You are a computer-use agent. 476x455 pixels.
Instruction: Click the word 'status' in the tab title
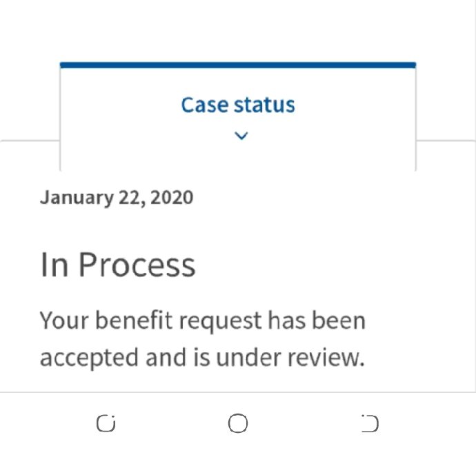[264, 105]
